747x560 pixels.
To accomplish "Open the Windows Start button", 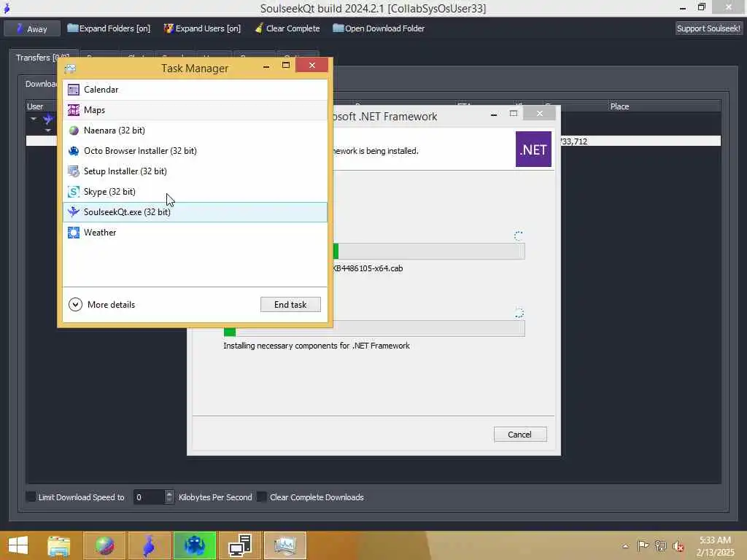I will click(x=18, y=545).
